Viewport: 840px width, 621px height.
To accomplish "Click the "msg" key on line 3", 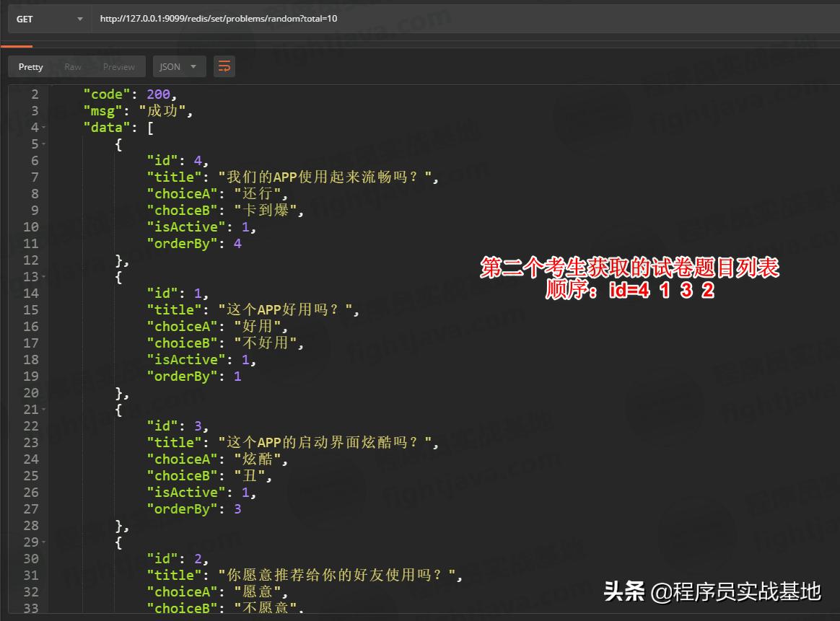I will [103, 111].
